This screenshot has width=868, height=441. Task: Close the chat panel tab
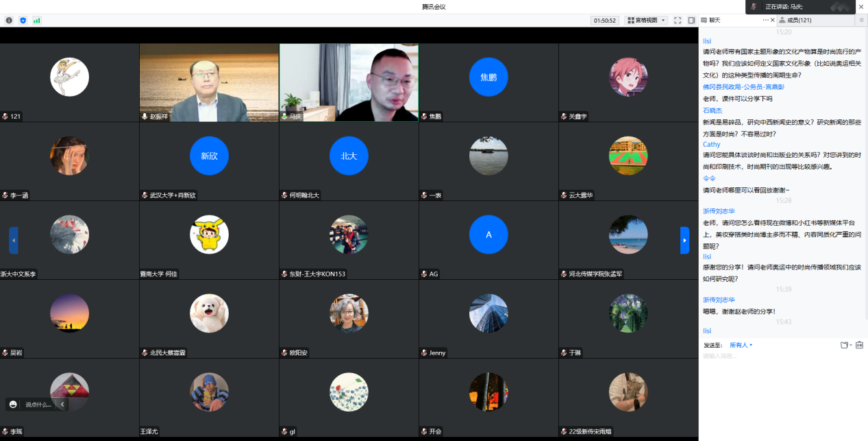773,21
